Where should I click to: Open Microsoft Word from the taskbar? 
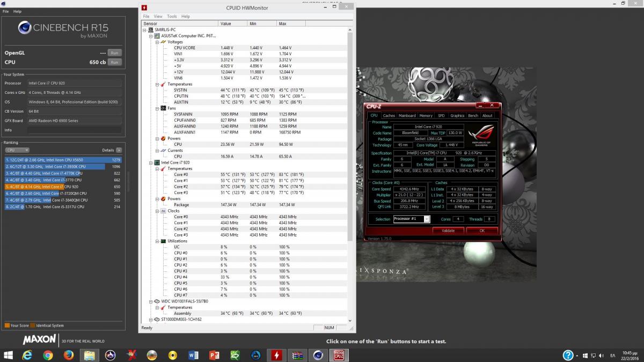[193, 355]
